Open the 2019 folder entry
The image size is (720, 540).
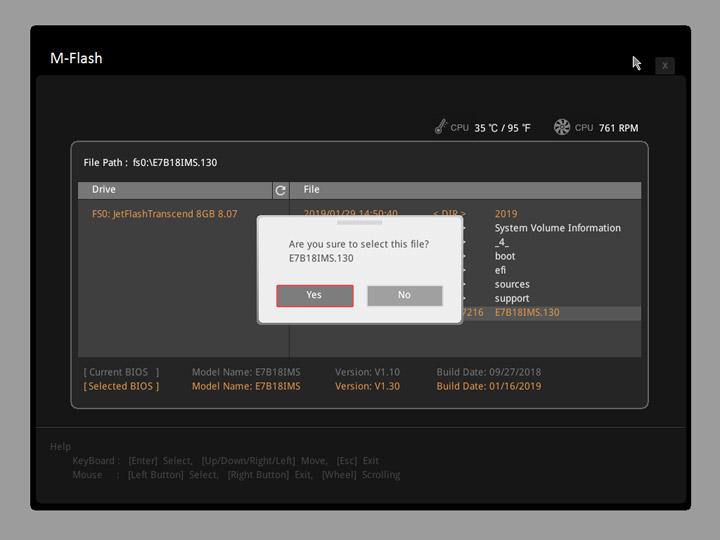(x=506, y=214)
